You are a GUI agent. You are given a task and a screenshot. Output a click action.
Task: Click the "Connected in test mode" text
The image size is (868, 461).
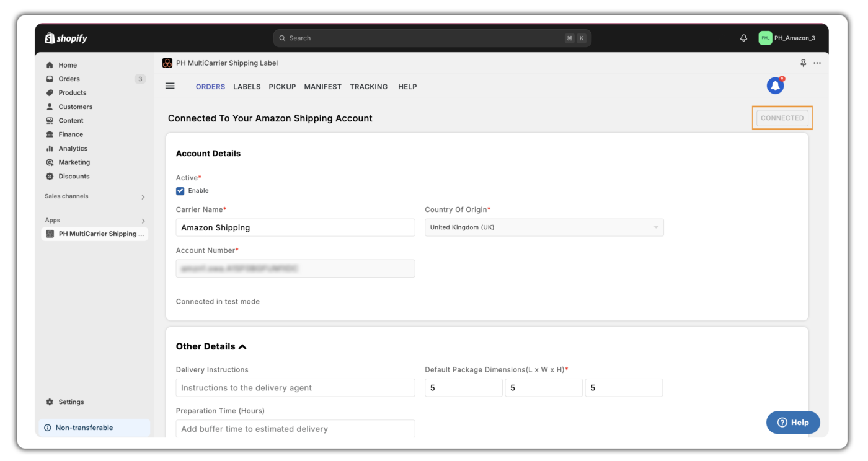[x=218, y=302]
